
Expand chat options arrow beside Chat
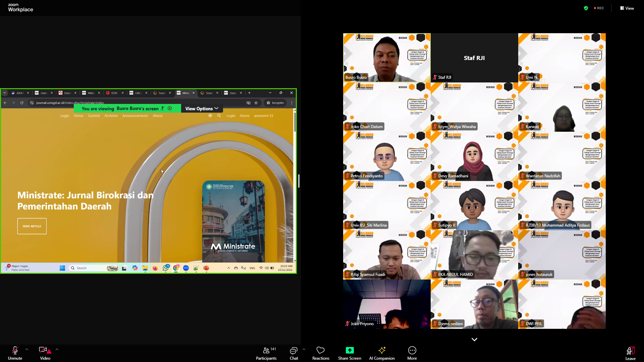(x=304, y=349)
